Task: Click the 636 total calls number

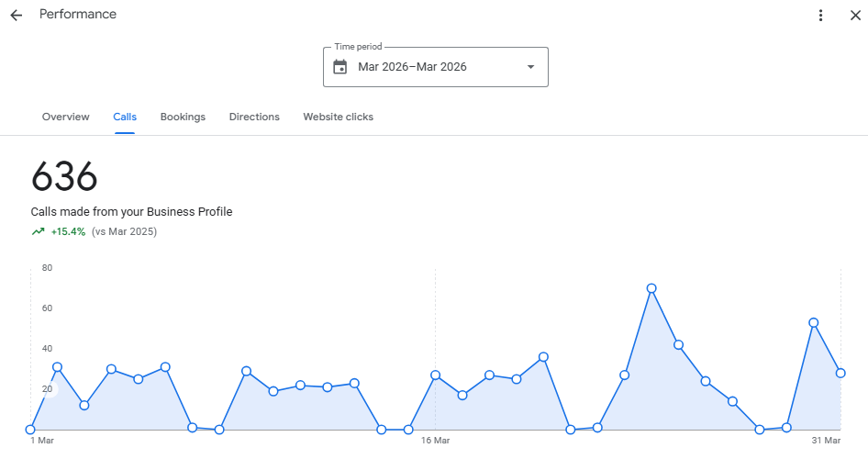Action: tap(64, 176)
